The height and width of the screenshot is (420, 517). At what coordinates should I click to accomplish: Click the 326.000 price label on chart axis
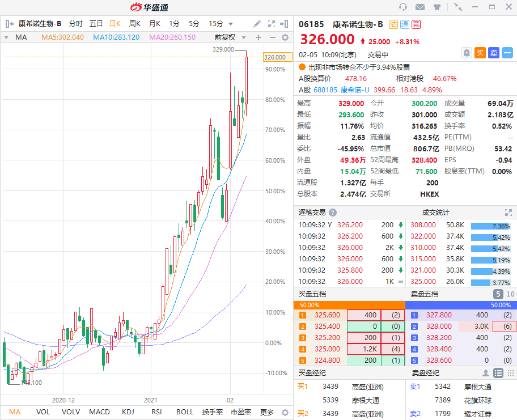(x=278, y=57)
